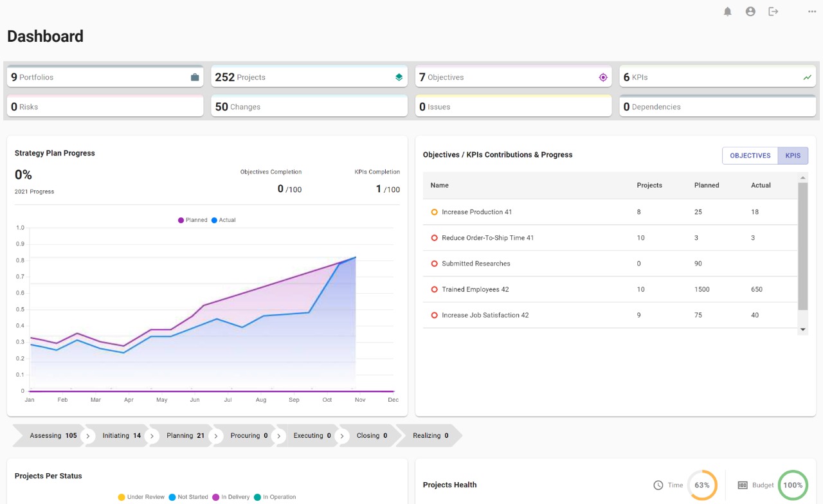Image resolution: width=823 pixels, height=504 pixels.
Task: Click status circle beside Trained Employees 42
Action: (434, 289)
